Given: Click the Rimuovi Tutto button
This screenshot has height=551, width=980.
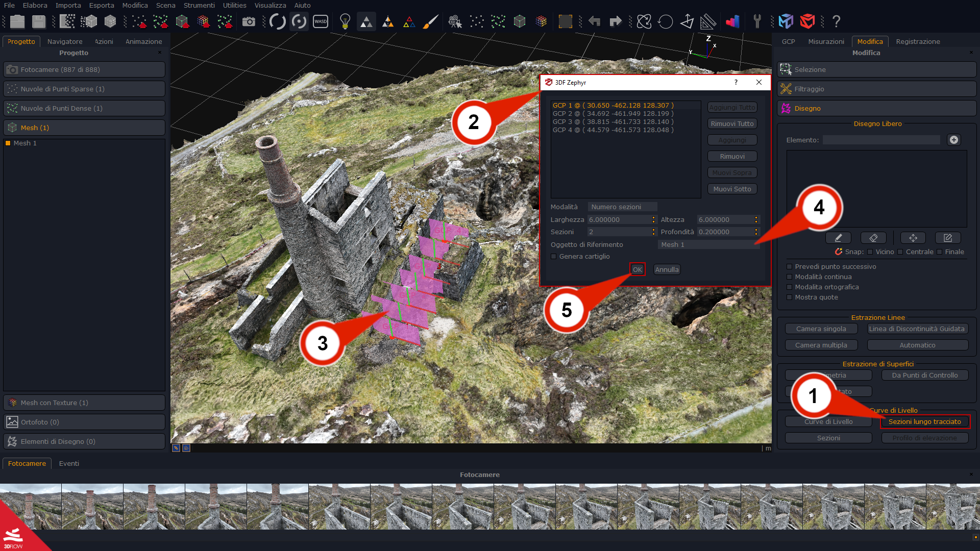Looking at the screenshot, I should (732, 124).
